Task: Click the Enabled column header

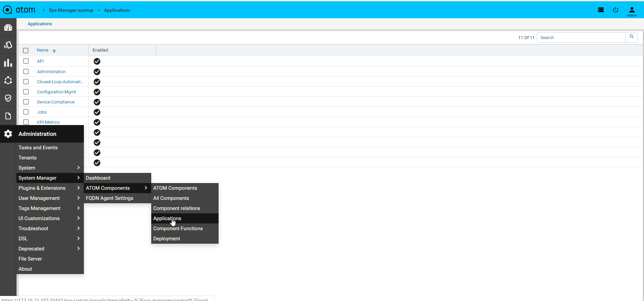Action: tap(100, 50)
